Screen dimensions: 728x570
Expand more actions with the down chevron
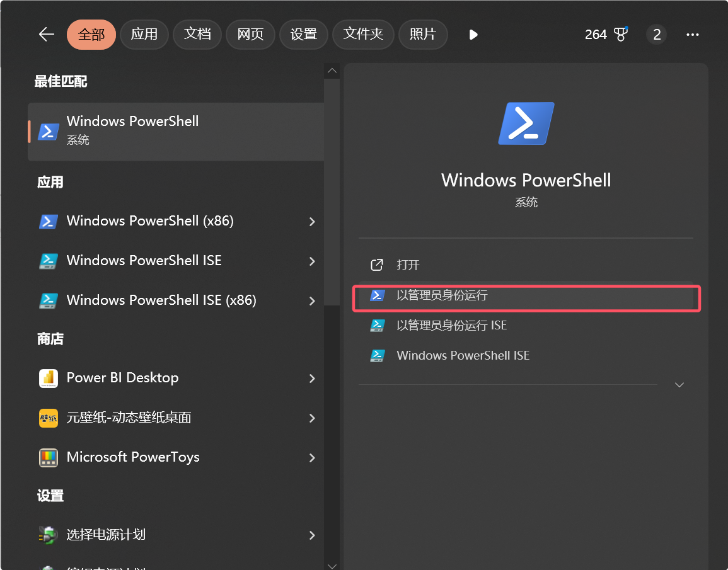679,385
